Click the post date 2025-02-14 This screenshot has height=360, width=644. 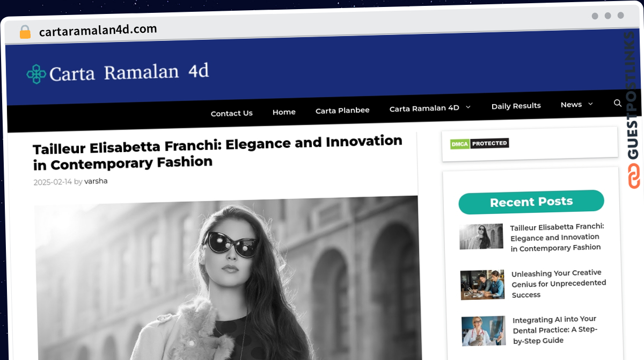pyautogui.click(x=53, y=182)
